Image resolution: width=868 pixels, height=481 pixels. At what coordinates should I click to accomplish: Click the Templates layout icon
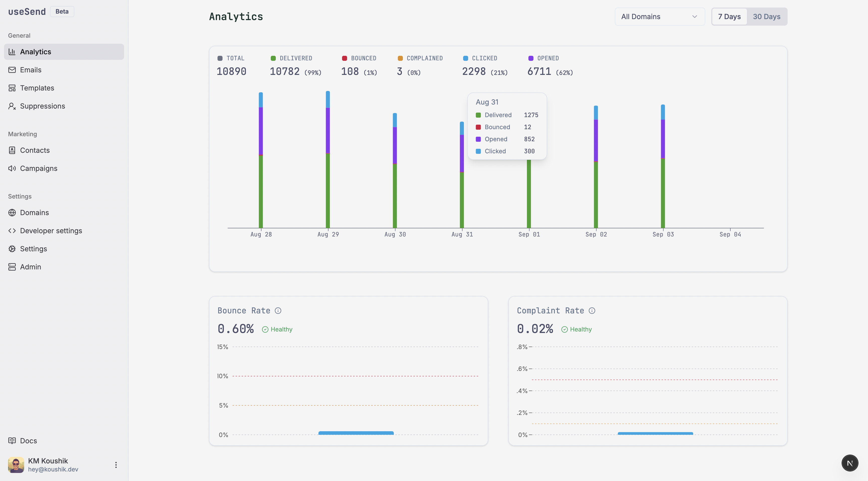pos(12,88)
